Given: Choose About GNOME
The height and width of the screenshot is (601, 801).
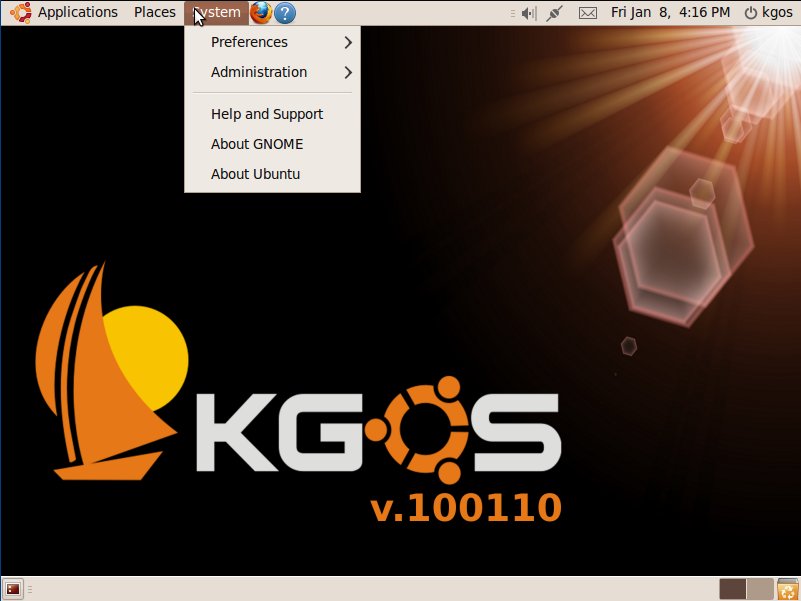Looking at the screenshot, I should (256, 144).
